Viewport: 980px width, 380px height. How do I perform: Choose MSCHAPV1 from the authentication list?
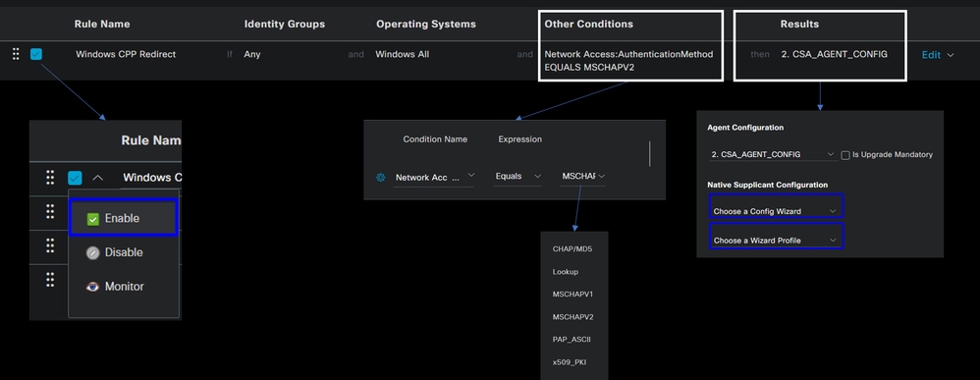coord(572,294)
